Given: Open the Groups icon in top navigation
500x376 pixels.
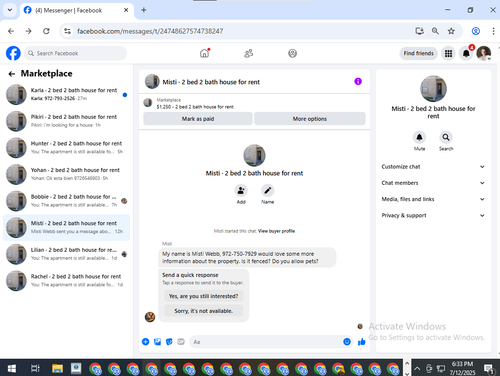Looking at the screenshot, I should tap(292, 53).
